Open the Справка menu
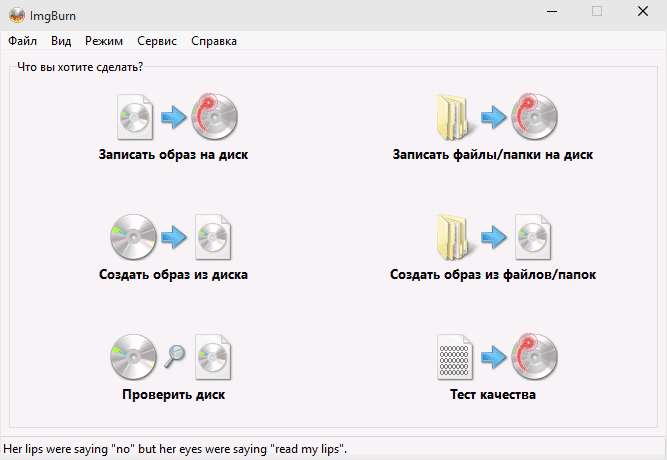667x460 pixels. [214, 41]
